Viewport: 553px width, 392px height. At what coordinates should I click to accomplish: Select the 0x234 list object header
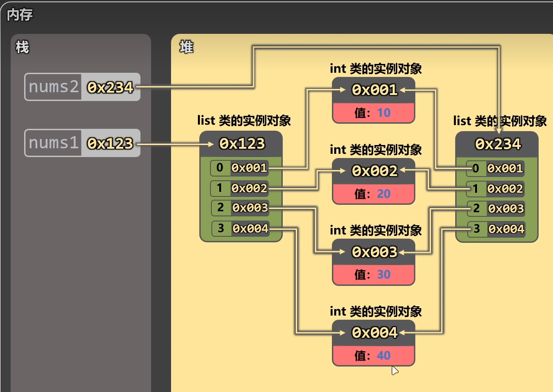pos(497,144)
